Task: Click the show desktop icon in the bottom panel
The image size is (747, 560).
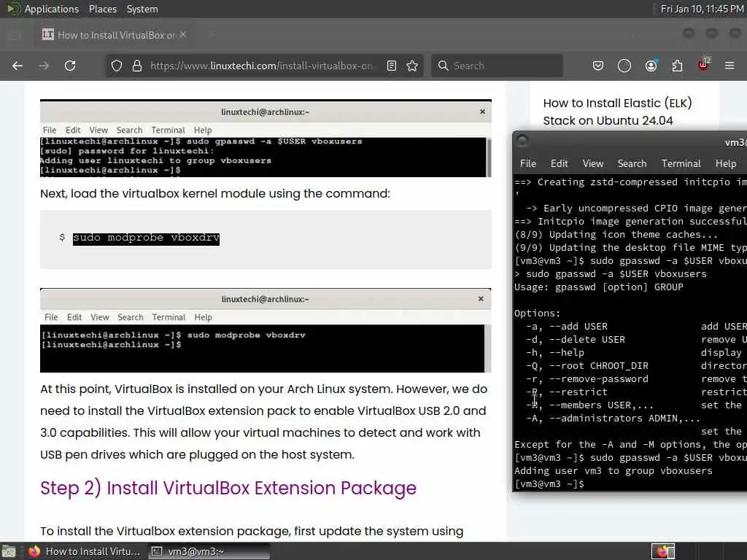Action: pyautogui.click(x=8, y=551)
